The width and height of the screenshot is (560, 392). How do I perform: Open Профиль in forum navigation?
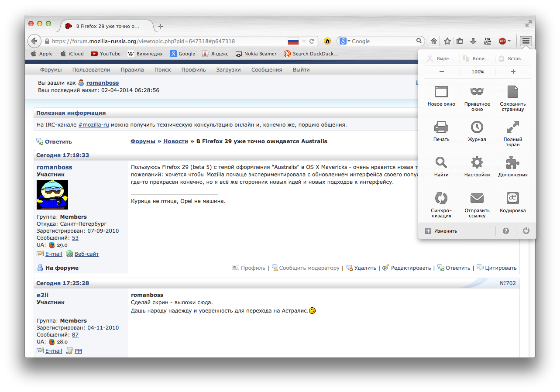point(194,70)
